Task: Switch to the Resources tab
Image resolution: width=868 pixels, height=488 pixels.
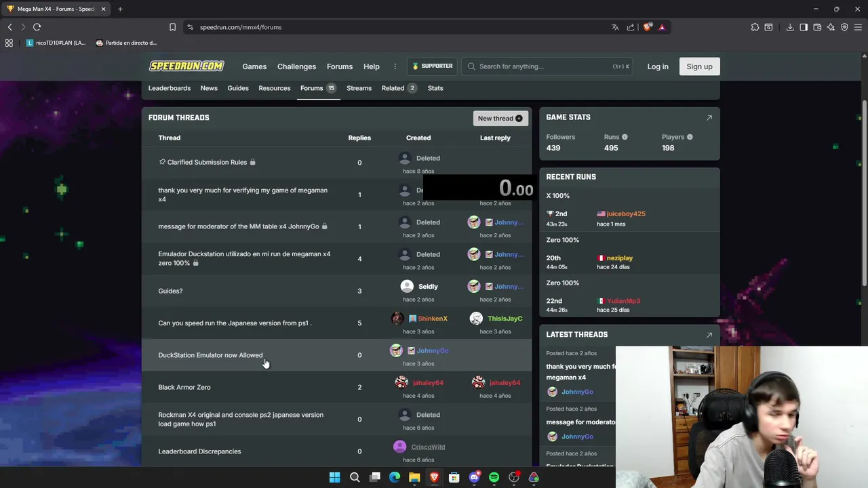Action: click(275, 88)
